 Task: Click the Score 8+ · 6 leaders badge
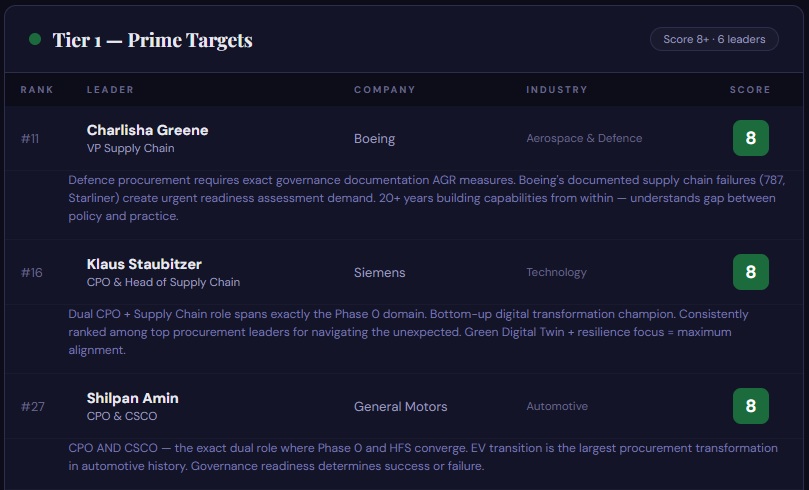(x=714, y=40)
